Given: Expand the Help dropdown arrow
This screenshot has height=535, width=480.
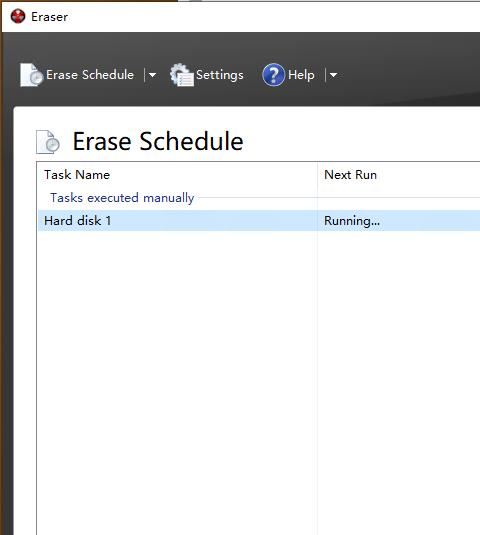Looking at the screenshot, I should click(333, 75).
